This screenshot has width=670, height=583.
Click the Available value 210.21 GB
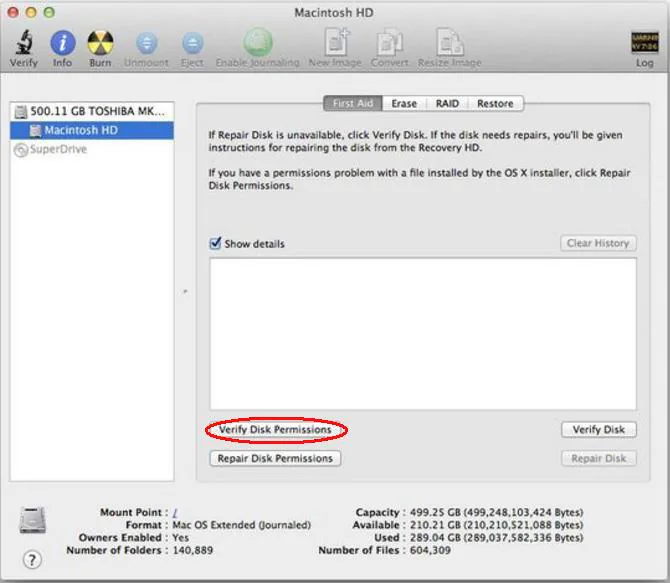tap(497, 524)
